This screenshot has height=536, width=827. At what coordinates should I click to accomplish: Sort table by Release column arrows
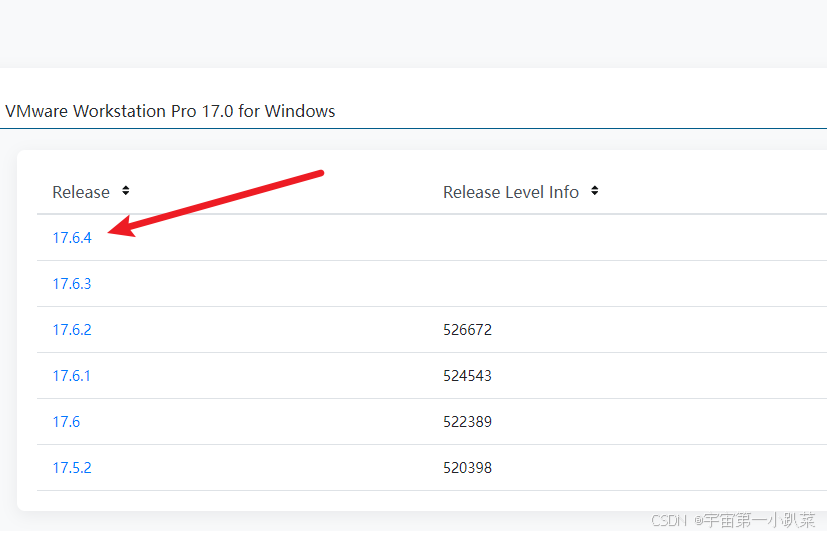click(x=126, y=191)
